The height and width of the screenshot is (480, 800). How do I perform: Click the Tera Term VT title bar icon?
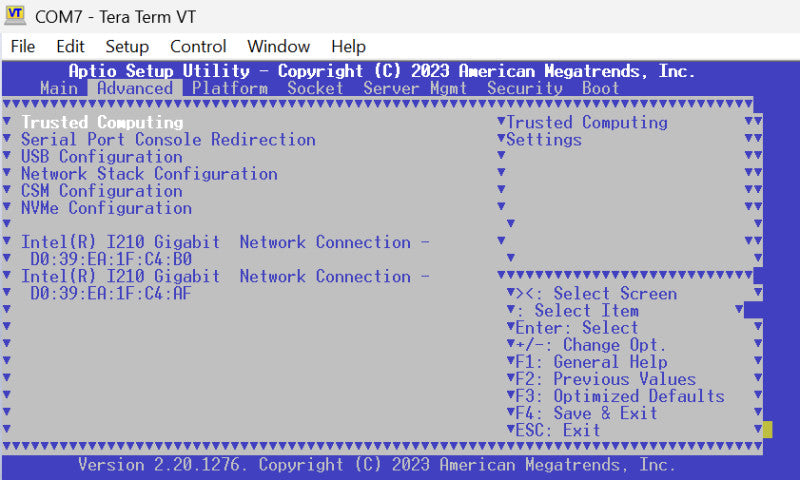[15, 15]
